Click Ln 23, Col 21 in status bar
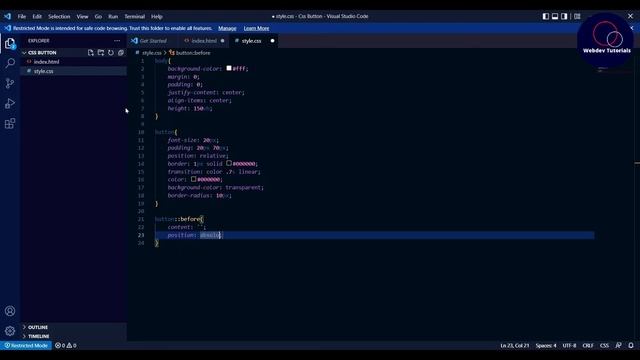Screen dimensions: 640x360 [514, 345]
